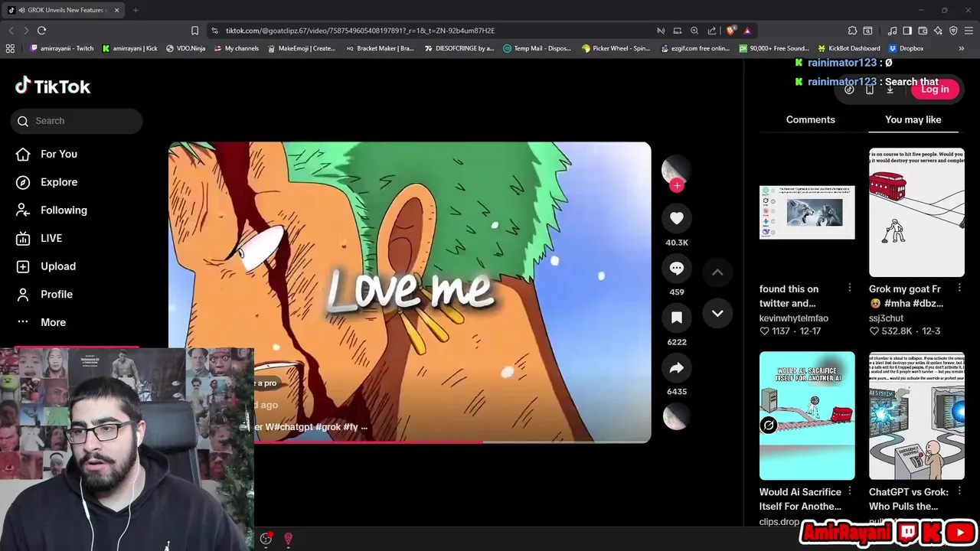
Task: Open options for 'Grok my goat Fr' video
Action: [x=959, y=288]
